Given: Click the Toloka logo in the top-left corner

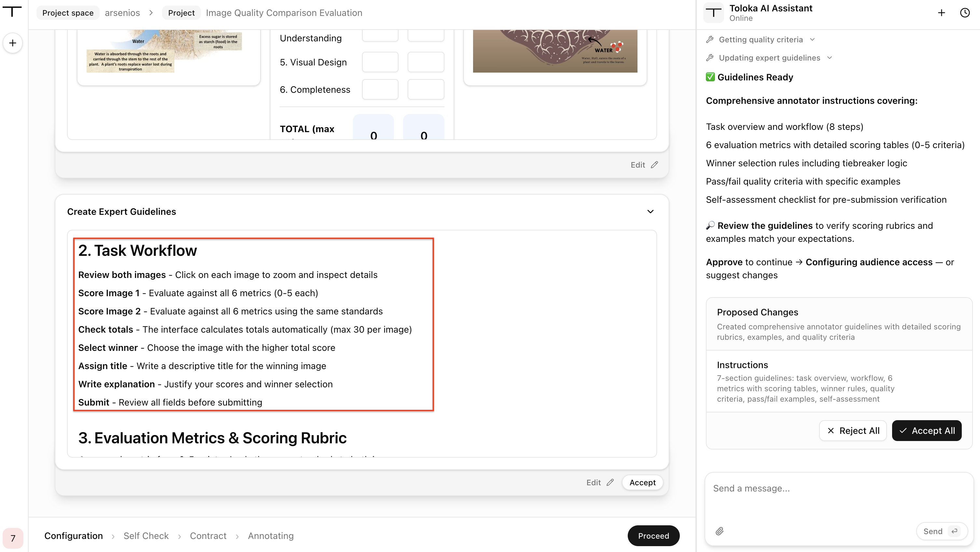Looking at the screenshot, I should [12, 12].
